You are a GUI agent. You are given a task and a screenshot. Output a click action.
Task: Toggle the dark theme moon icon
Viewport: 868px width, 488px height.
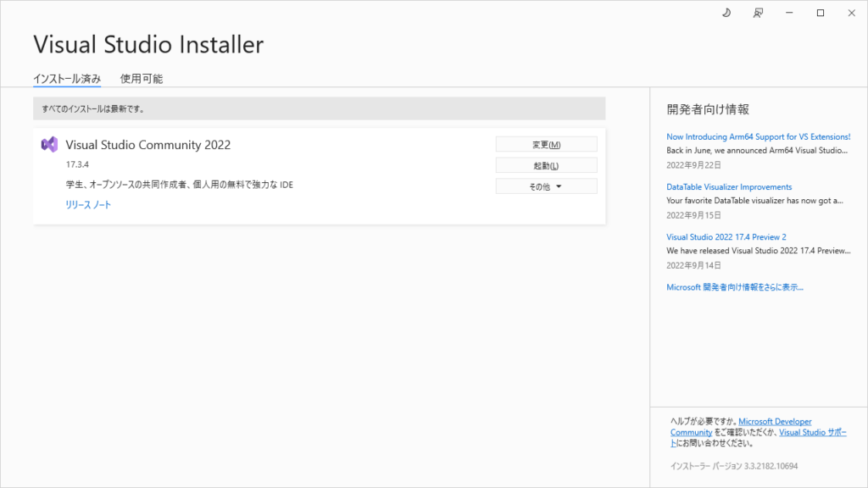[x=726, y=13]
